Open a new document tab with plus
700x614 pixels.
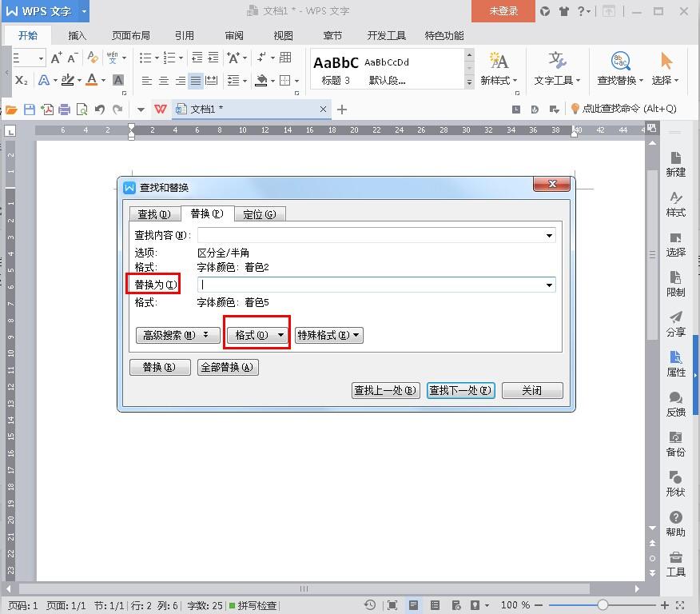point(341,110)
